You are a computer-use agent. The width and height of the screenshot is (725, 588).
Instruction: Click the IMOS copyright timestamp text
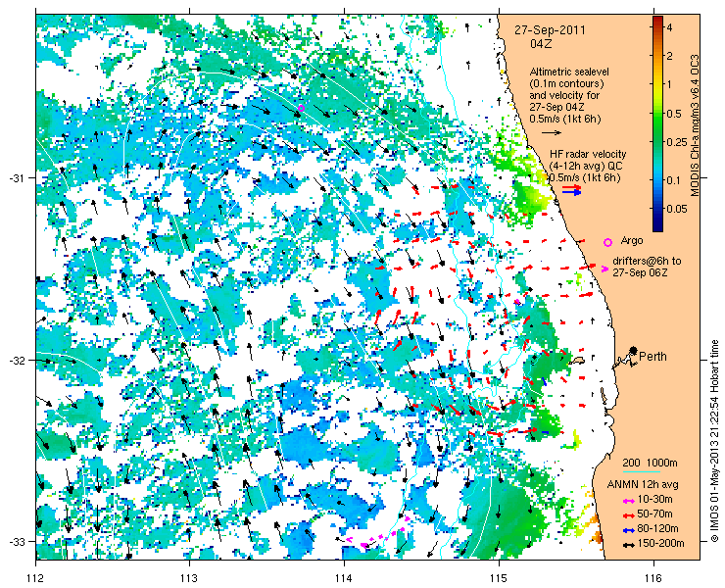(714, 441)
